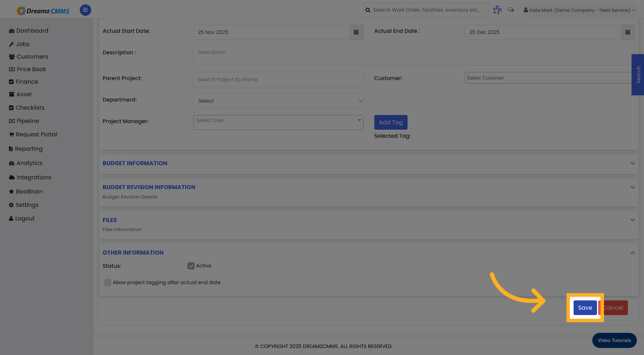
Task: Open the Dashboard sidebar item
Action: point(29,31)
